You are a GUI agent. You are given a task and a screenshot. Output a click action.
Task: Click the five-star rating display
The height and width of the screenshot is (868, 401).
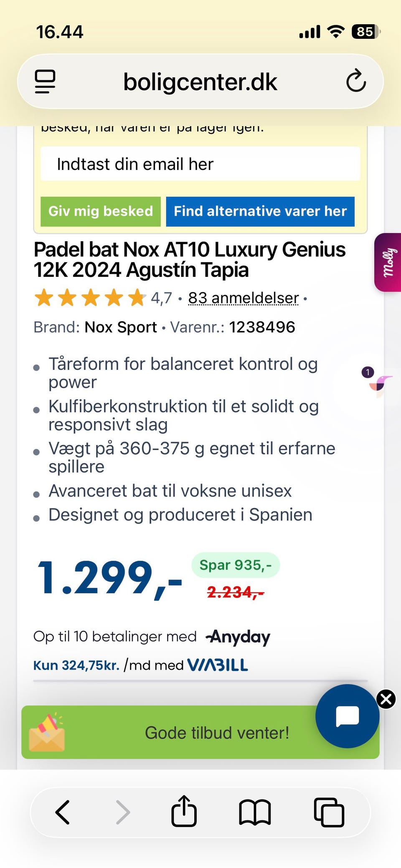[x=90, y=298]
